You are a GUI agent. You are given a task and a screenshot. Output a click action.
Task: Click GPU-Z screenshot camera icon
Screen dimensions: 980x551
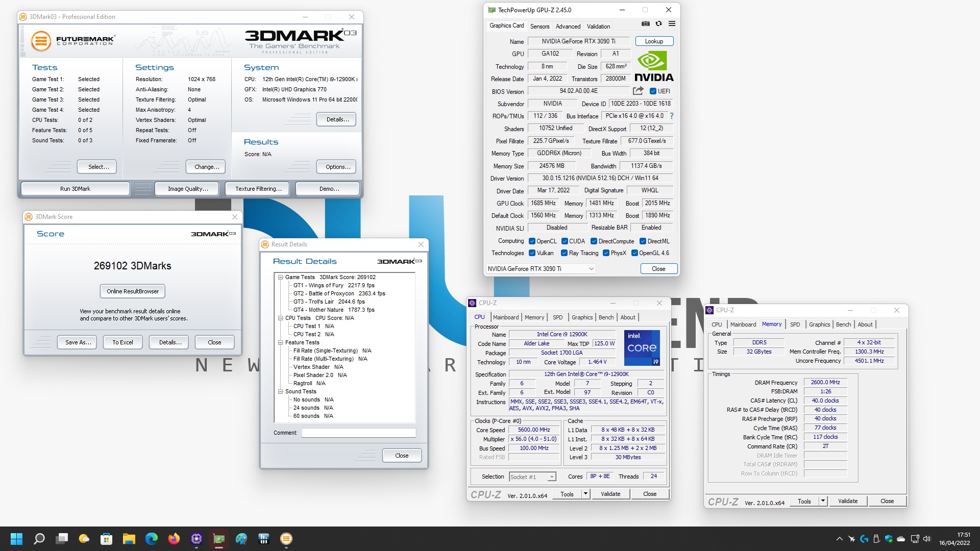click(x=646, y=23)
